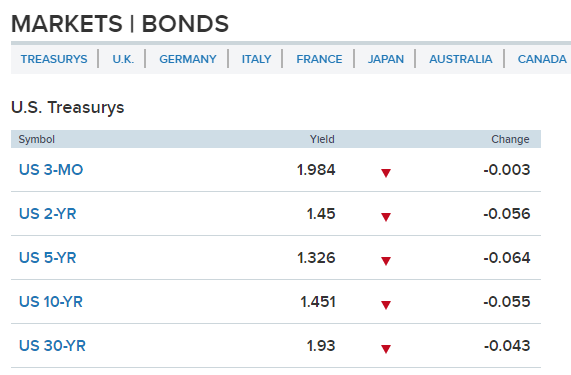Click the red down arrow for US 5-YR

pos(386,261)
